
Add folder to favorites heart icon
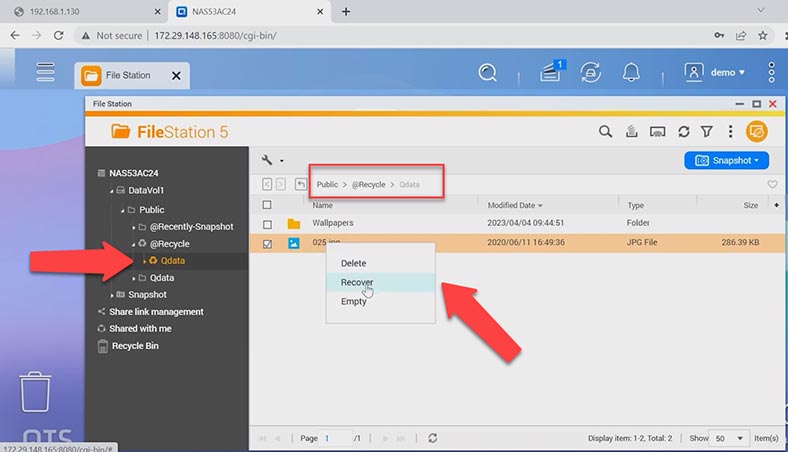tap(772, 185)
